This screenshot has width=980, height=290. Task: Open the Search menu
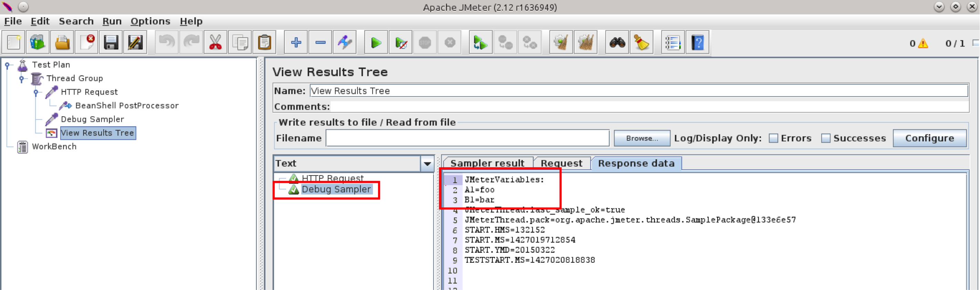pos(76,21)
